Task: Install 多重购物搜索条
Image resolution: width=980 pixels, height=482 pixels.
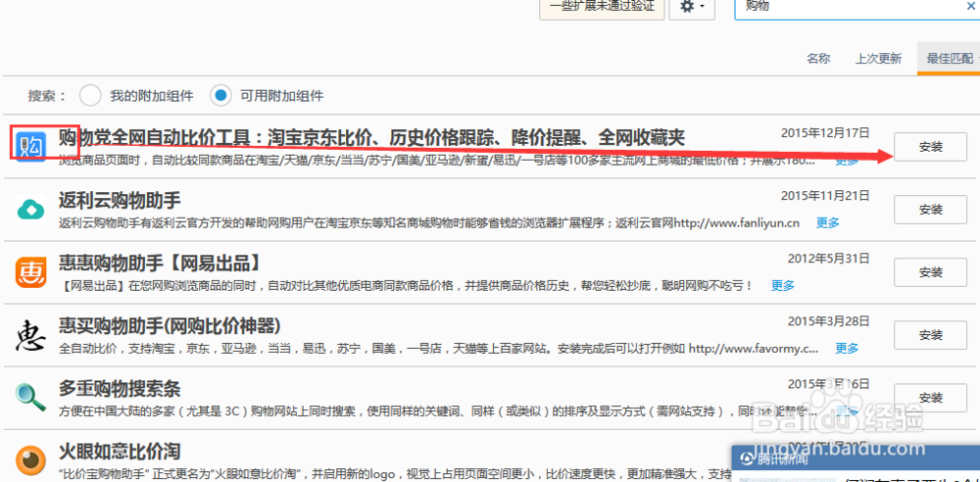Action: [x=931, y=397]
